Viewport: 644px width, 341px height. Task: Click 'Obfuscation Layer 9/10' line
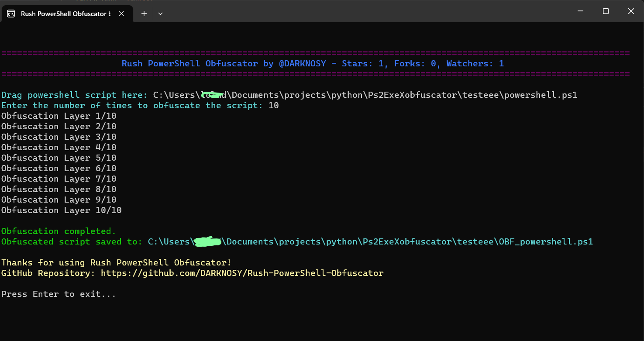[59, 200]
